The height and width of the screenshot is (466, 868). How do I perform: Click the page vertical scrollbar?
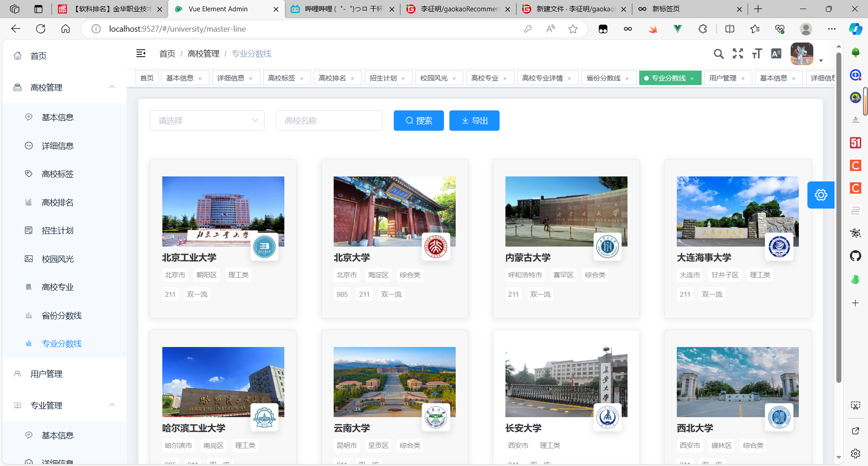click(839, 217)
